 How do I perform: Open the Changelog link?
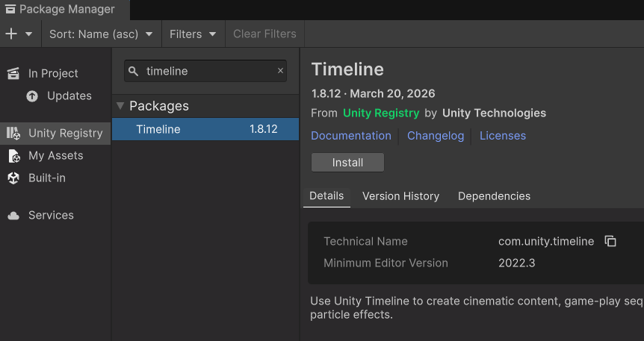[x=436, y=136]
